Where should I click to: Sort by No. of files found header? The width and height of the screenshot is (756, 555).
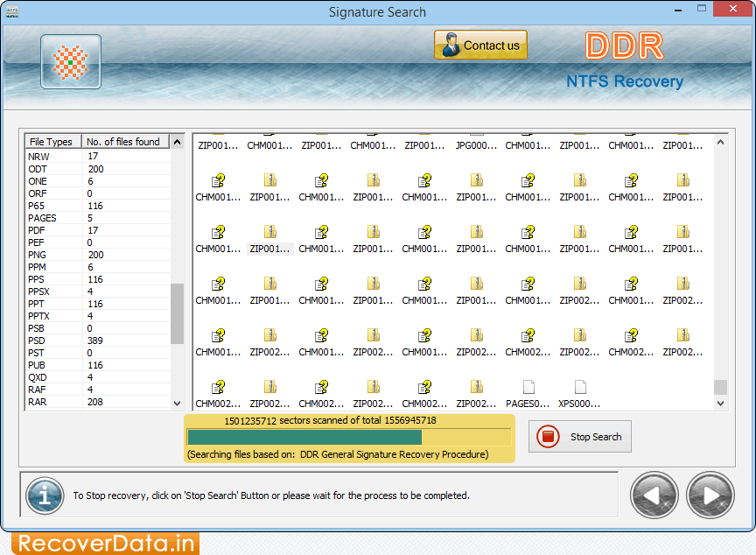point(122,142)
